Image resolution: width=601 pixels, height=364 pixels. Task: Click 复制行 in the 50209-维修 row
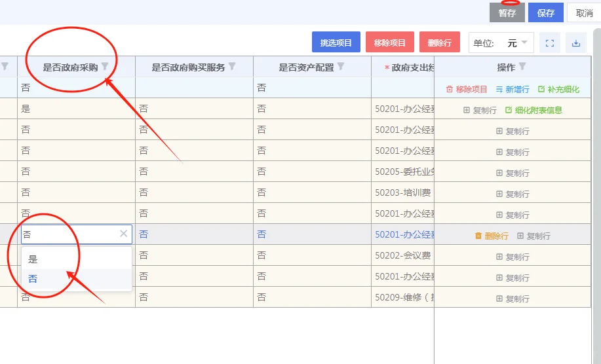tap(513, 299)
